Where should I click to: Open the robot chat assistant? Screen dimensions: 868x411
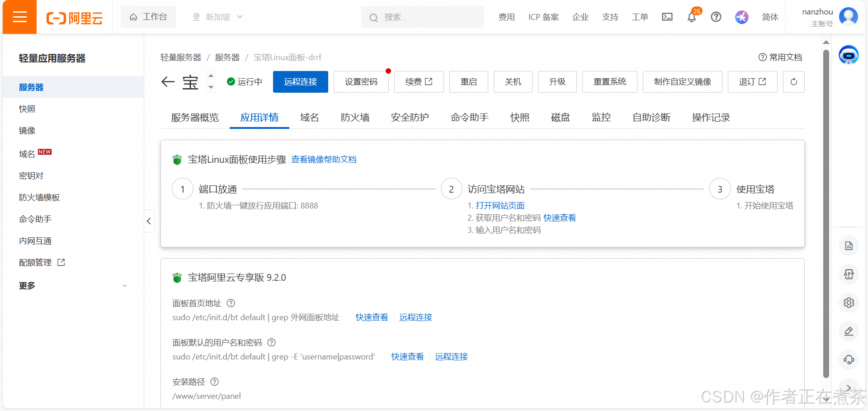pyautogui.click(x=849, y=55)
